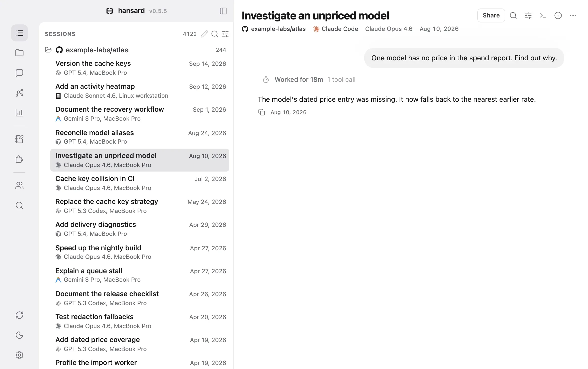Search within the conversation via header magnifier

[513, 15]
